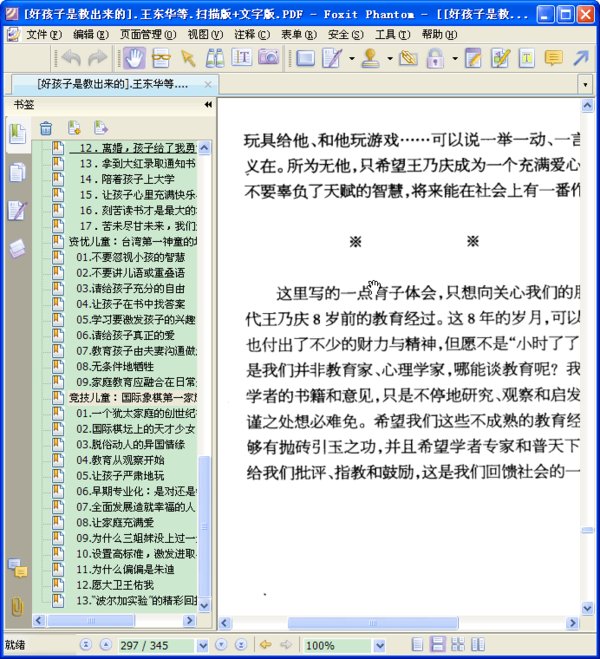Switch to the grid-style page layout

[458, 644]
